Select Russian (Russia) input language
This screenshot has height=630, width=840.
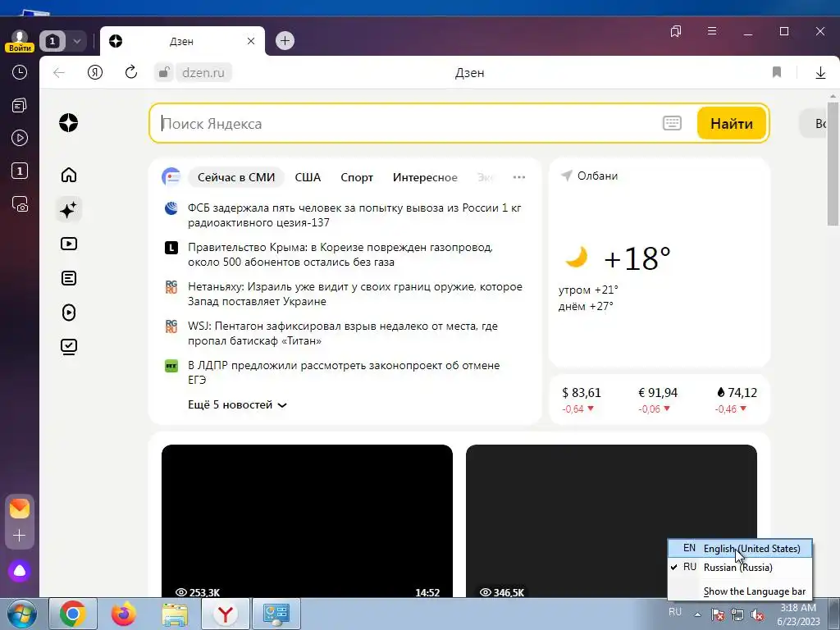click(x=741, y=568)
